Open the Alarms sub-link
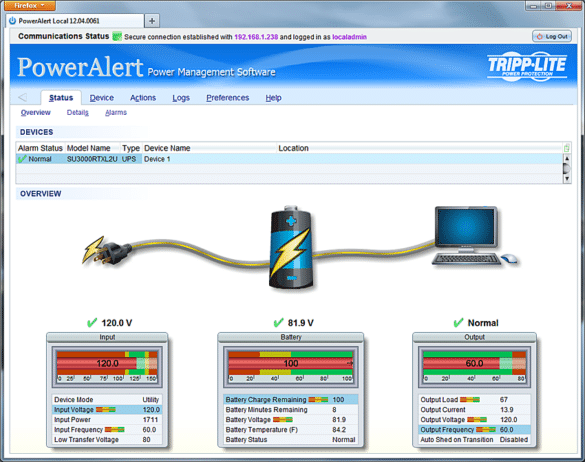The height and width of the screenshot is (462, 585). coord(116,112)
